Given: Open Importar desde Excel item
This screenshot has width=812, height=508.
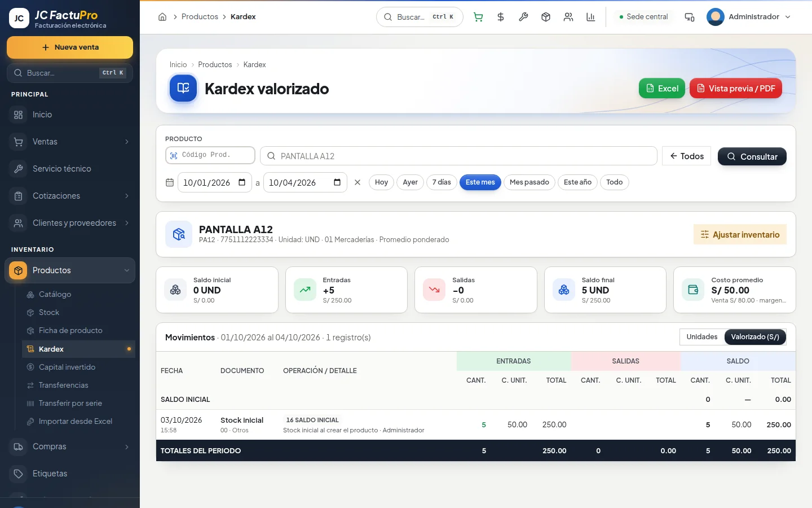Looking at the screenshot, I should pyautogui.click(x=79, y=421).
